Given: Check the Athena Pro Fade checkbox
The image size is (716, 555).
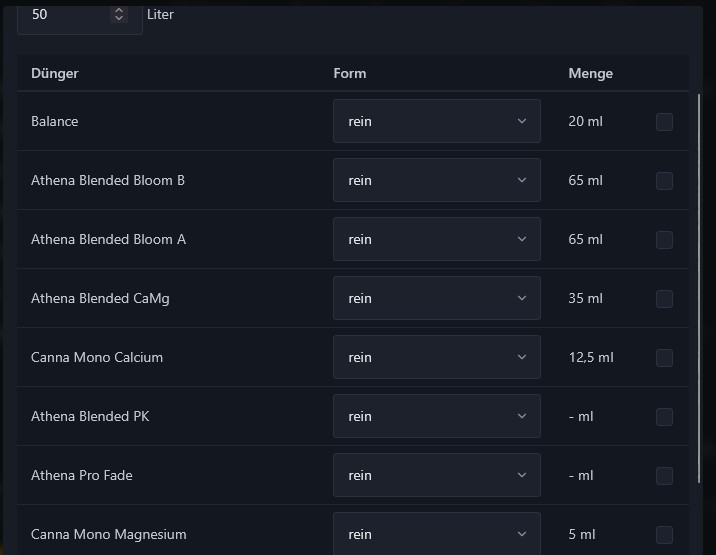Looking at the screenshot, I should pyautogui.click(x=664, y=476).
